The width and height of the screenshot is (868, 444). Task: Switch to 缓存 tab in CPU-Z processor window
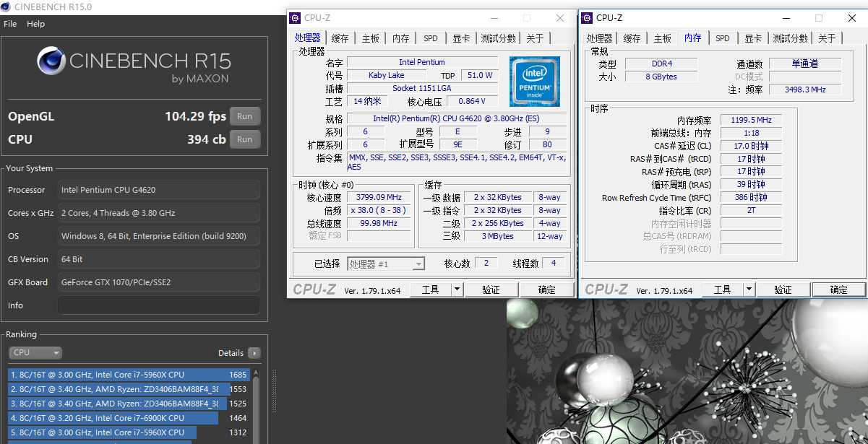[x=340, y=38]
